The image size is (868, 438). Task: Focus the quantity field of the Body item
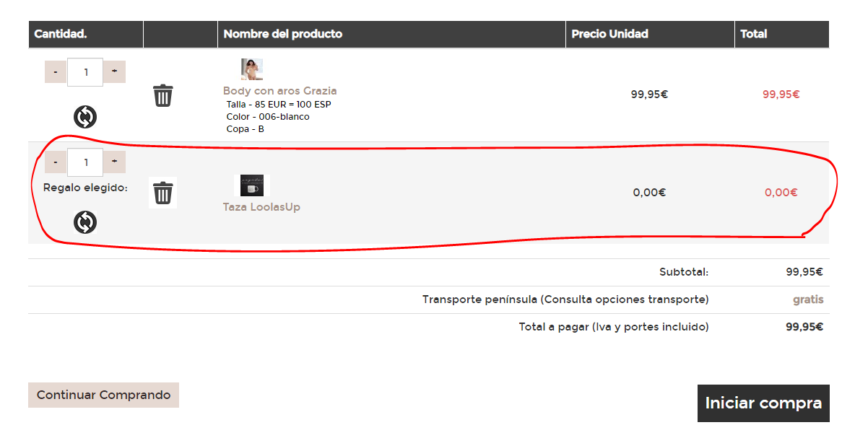click(85, 72)
